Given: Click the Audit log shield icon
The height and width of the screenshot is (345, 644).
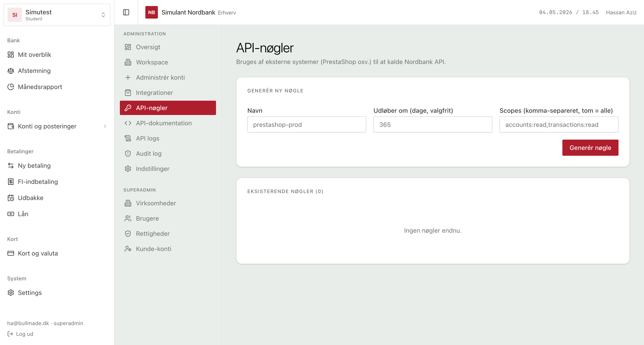Looking at the screenshot, I should (x=128, y=154).
